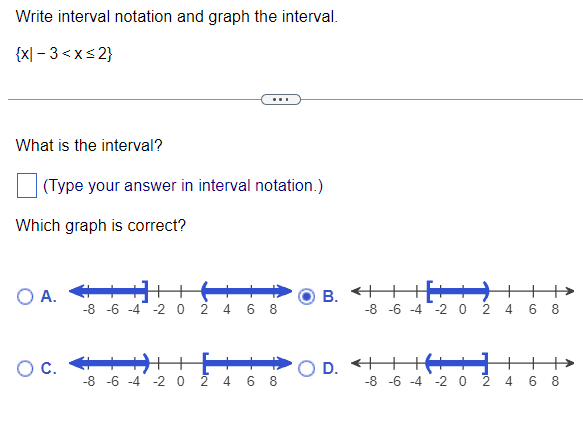Click the letter label C.

pyautogui.click(x=48, y=368)
